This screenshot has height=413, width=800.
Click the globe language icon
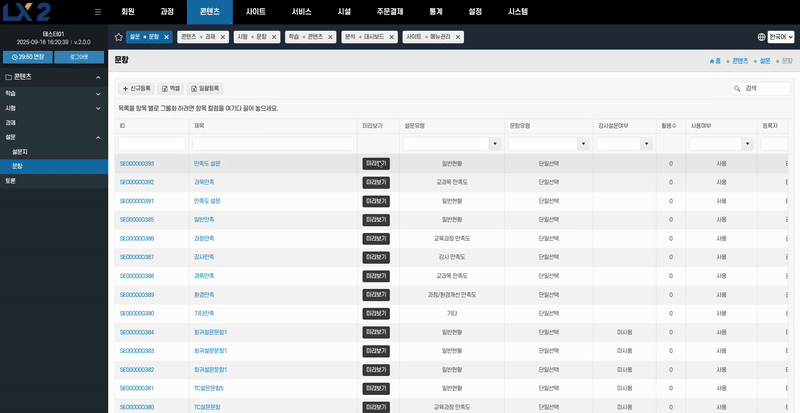pos(761,36)
